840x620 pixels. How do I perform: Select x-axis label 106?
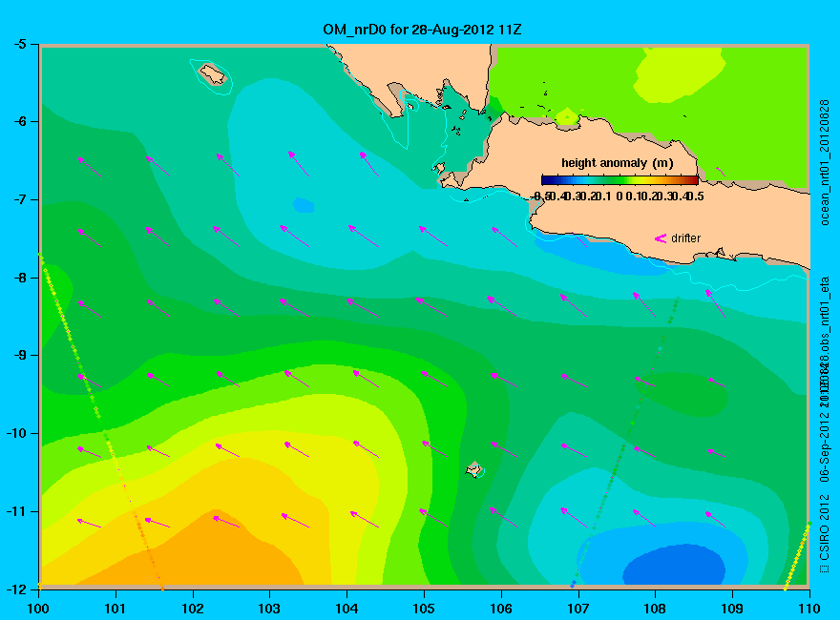[x=501, y=609]
